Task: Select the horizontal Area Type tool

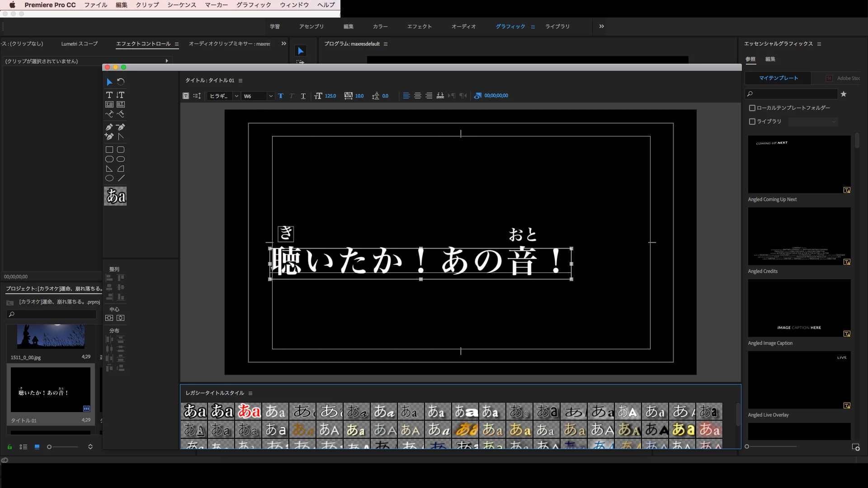Action: coord(109,104)
